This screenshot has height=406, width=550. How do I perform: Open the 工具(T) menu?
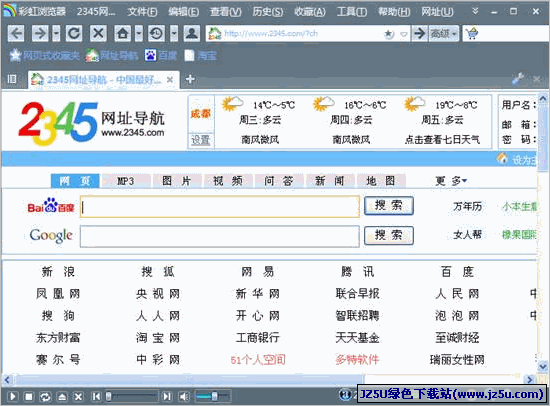tap(352, 12)
